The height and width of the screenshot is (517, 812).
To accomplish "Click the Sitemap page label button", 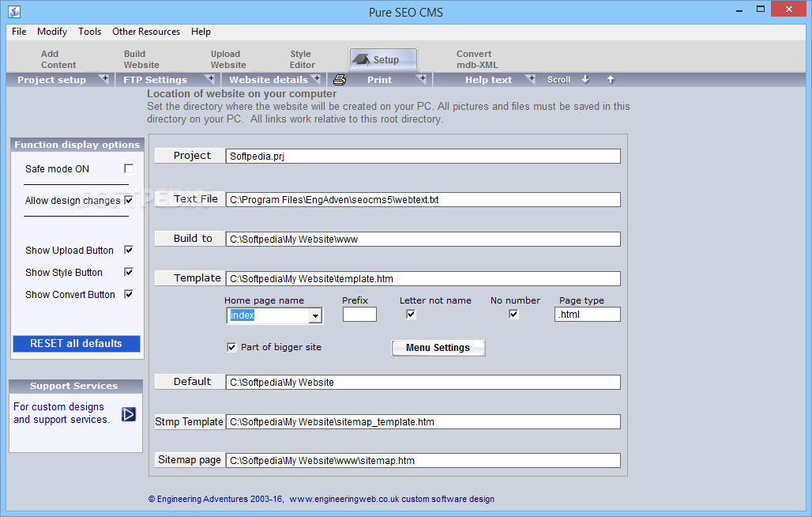I will pyautogui.click(x=190, y=460).
